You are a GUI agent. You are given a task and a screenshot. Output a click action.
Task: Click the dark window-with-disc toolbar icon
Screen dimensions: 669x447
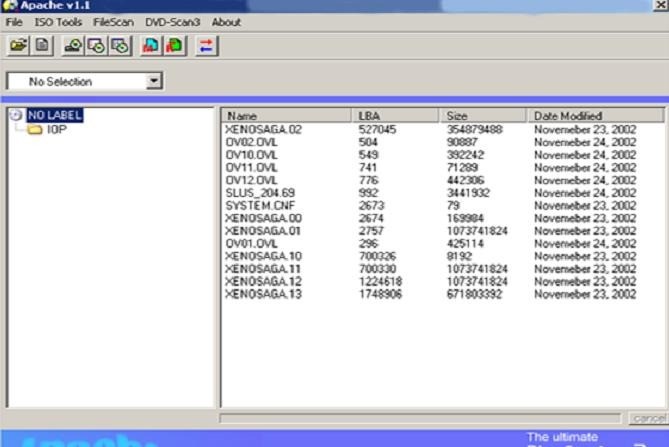point(120,46)
